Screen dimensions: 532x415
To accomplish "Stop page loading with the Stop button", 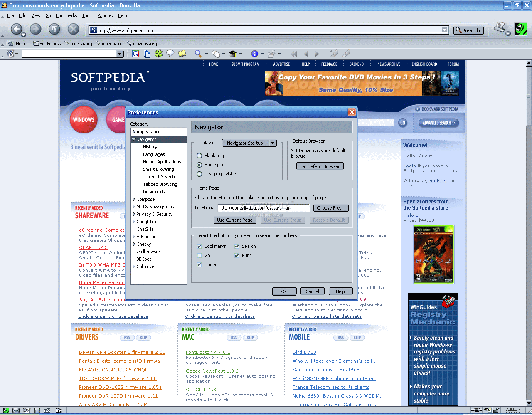I will 74,29.
